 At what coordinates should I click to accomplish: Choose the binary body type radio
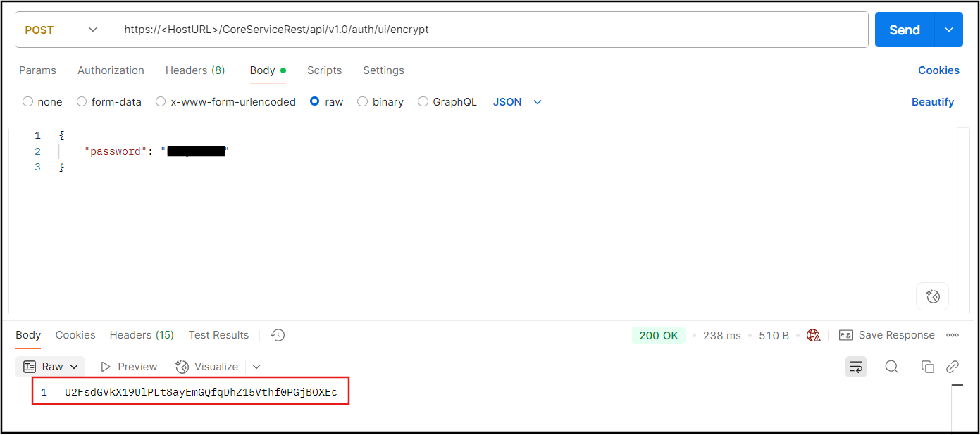pyautogui.click(x=363, y=102)
